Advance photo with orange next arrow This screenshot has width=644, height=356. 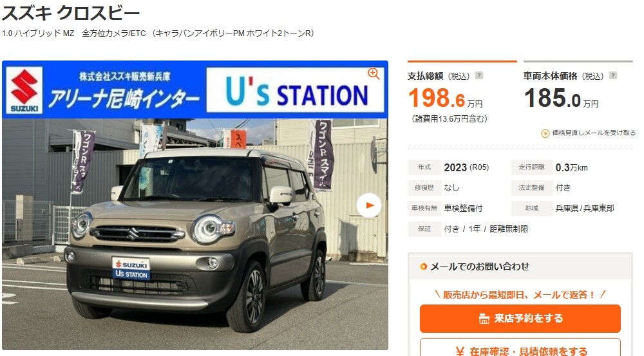[x=368, y=205]
